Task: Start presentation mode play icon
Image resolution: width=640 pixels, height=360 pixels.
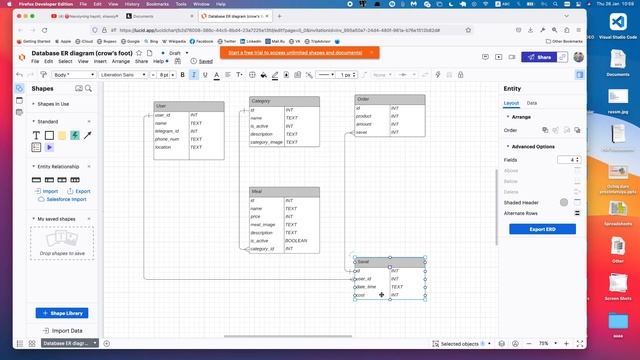Action: [499, 57]
